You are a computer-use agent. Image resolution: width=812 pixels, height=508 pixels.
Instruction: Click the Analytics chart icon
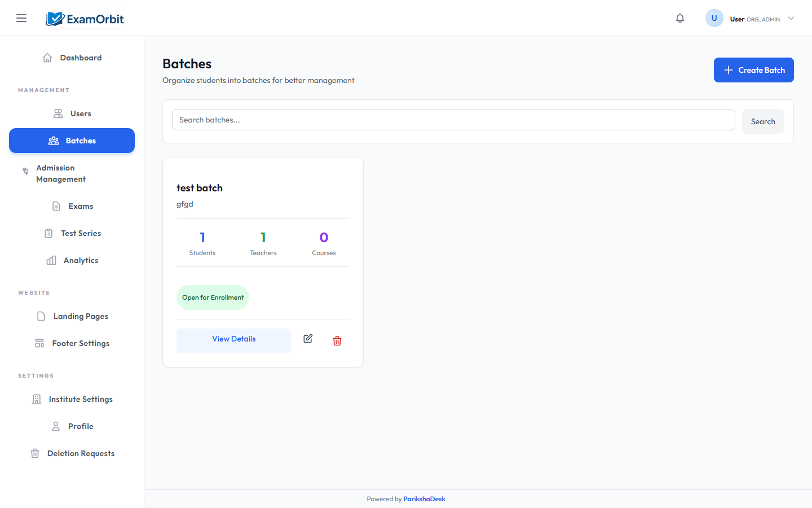coord(51,260)
